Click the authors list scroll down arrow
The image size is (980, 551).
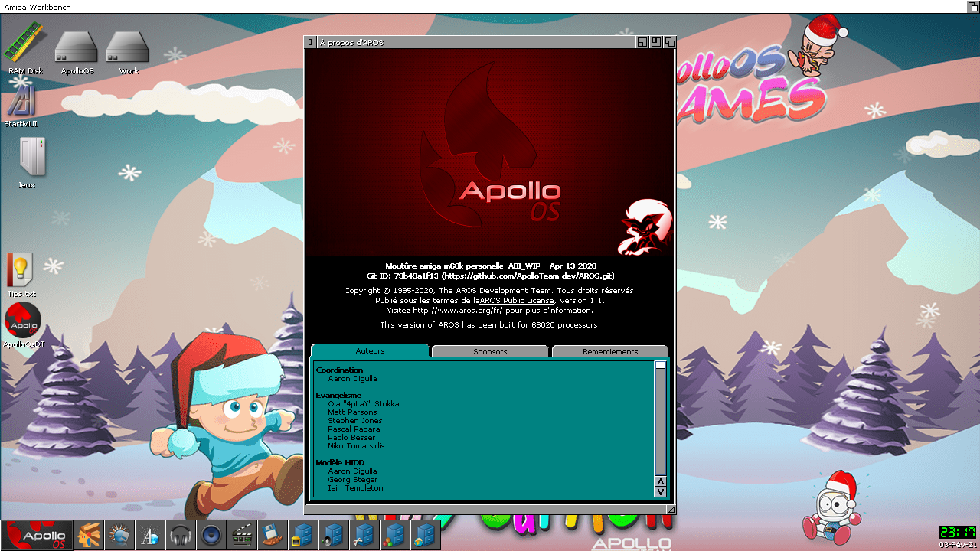tap(661, 491)
